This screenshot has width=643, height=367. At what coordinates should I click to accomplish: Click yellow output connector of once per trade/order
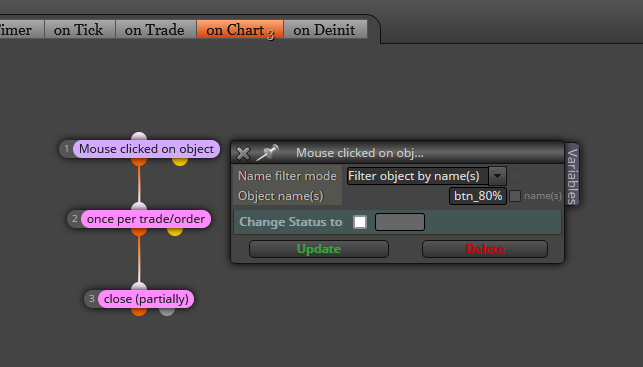tap(175, 231)
